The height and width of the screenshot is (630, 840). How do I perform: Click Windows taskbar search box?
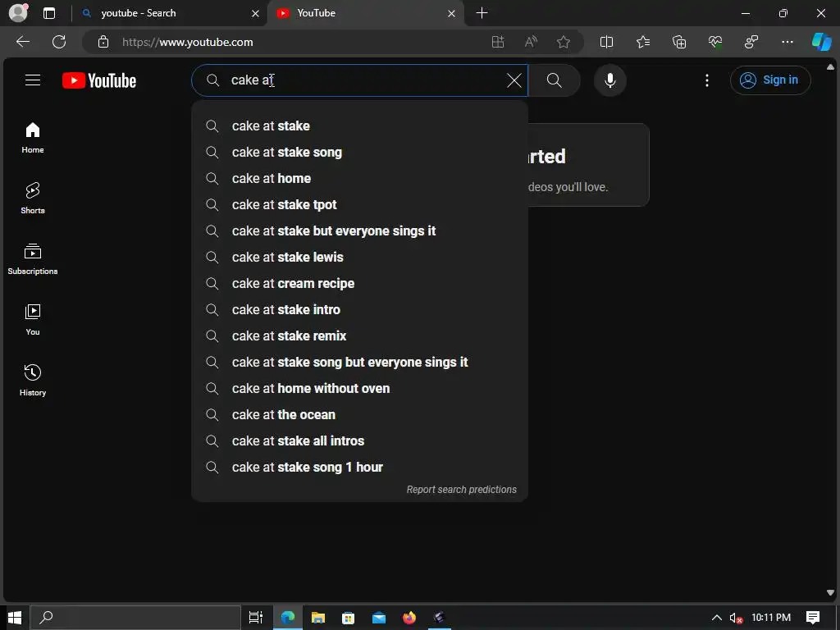(135, 618)
